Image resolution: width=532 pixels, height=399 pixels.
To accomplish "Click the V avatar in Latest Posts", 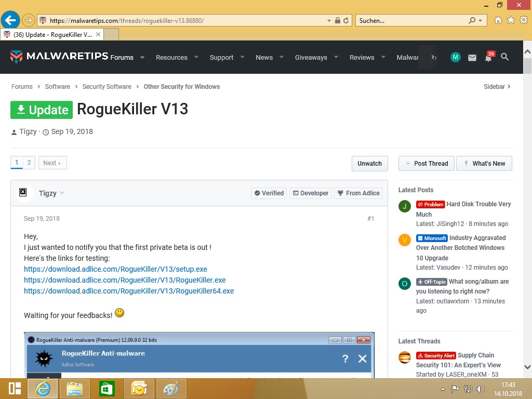I will point(404,240).
